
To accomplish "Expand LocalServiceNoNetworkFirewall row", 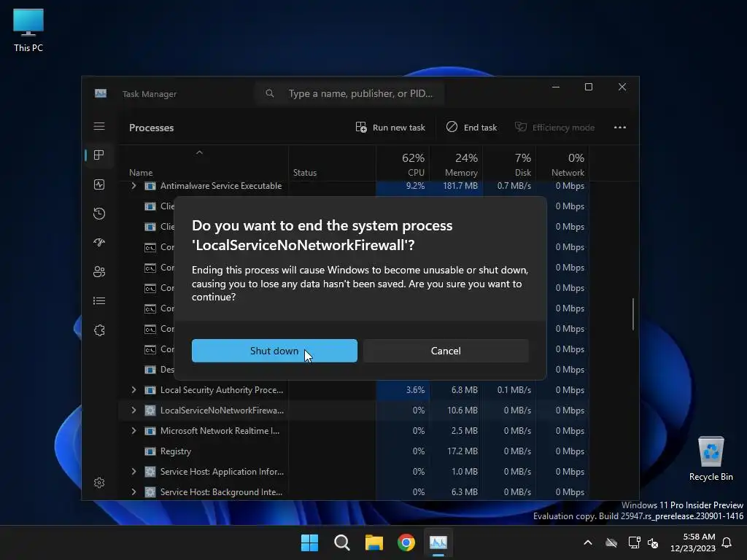I will tap(134, 410).
